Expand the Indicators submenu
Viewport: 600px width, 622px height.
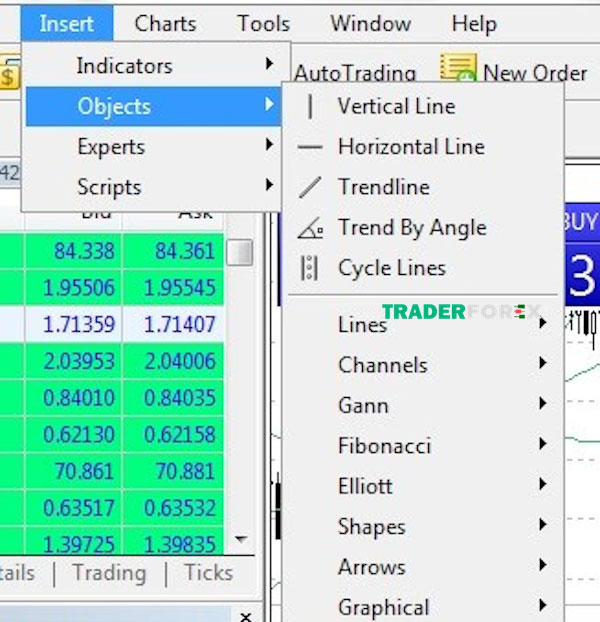pos(153,65)
